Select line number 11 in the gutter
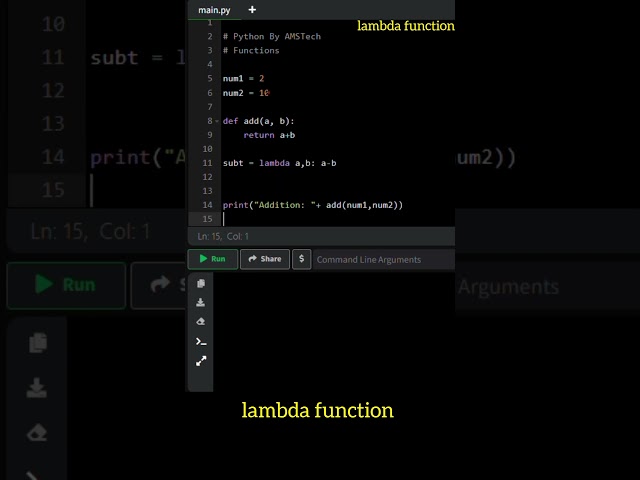 pos(207,163)
